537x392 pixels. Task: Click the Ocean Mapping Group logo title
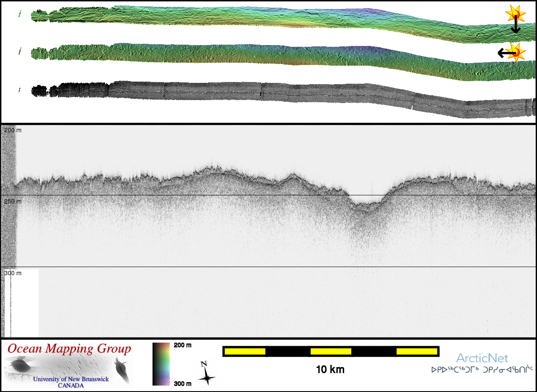click(69, 349)
